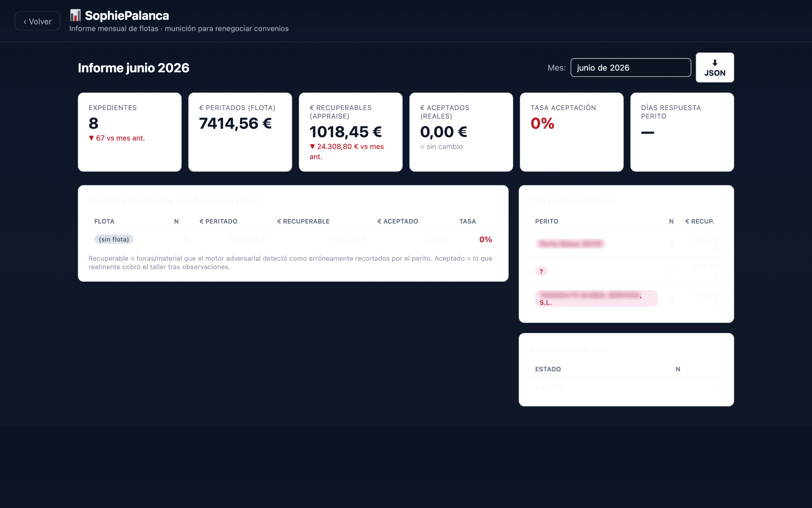Click the 0% tasa aceptación card value

(542, 123)
